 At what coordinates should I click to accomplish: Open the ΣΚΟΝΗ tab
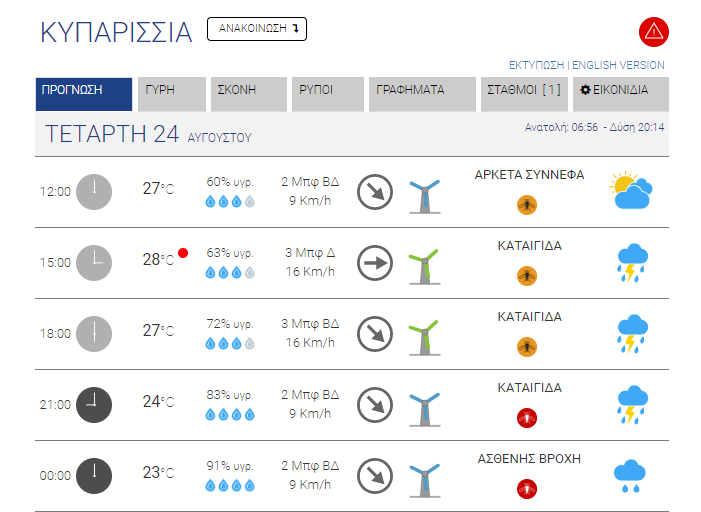point(249,94)
